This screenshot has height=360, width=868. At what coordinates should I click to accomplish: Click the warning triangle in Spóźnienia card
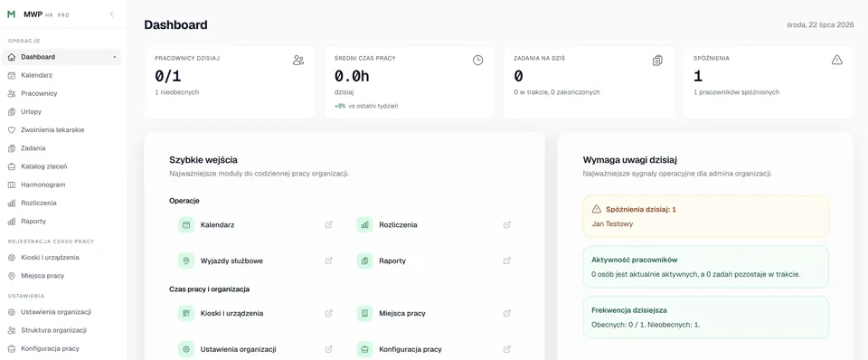coord(837,60)
